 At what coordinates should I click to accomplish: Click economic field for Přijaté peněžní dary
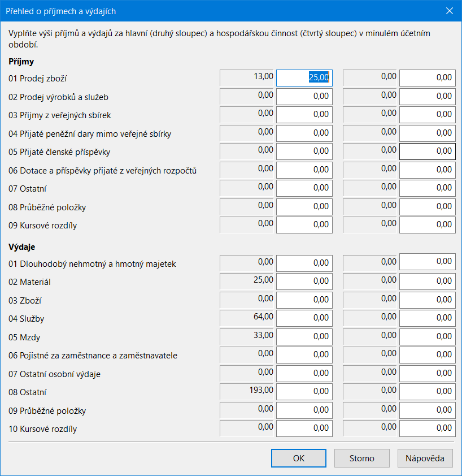point(428,133)
